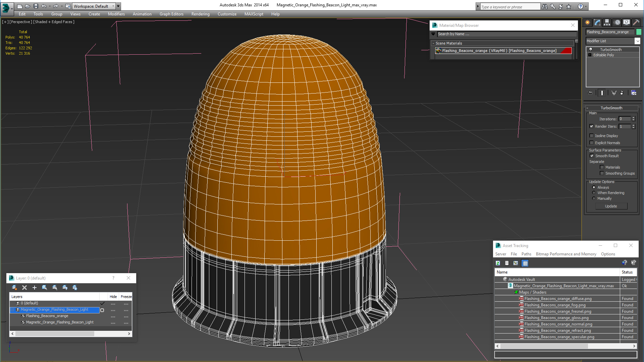Image resolution: width=644 pixels, height=362 pixels.
Task: Click horizontal scrollbar in Layer dialog
Action: tap(55, 334)
